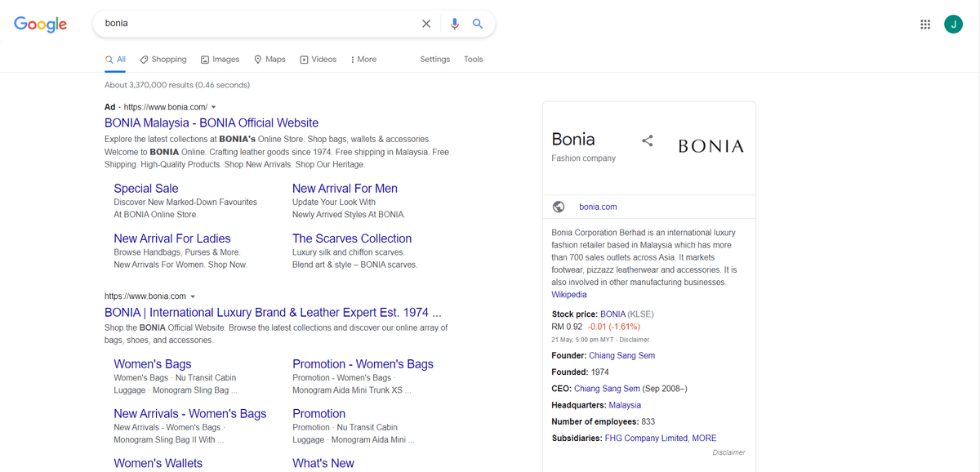This screenshot has height=472, width=980.
Task: Open the More search categories menu
Action: pyautogui.click(x=363, y=60)
